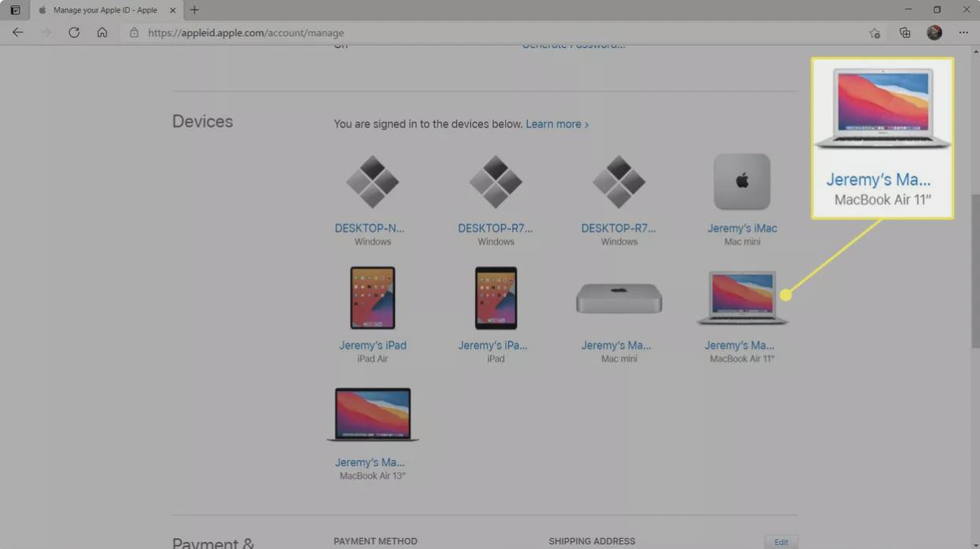Click the Edit button for shipping address
Image resolution: width=980 pixels, height=549 pixels.
click(x=780, y=542)
